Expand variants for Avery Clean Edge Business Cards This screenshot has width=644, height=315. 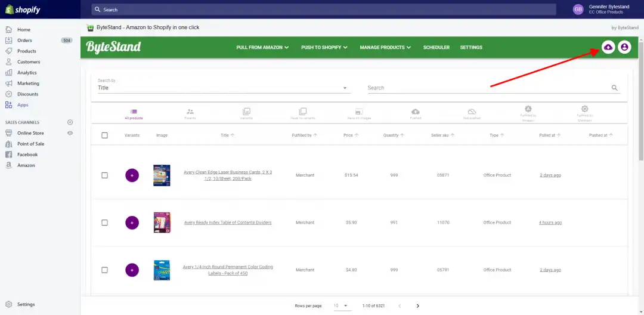pos(132,175)
